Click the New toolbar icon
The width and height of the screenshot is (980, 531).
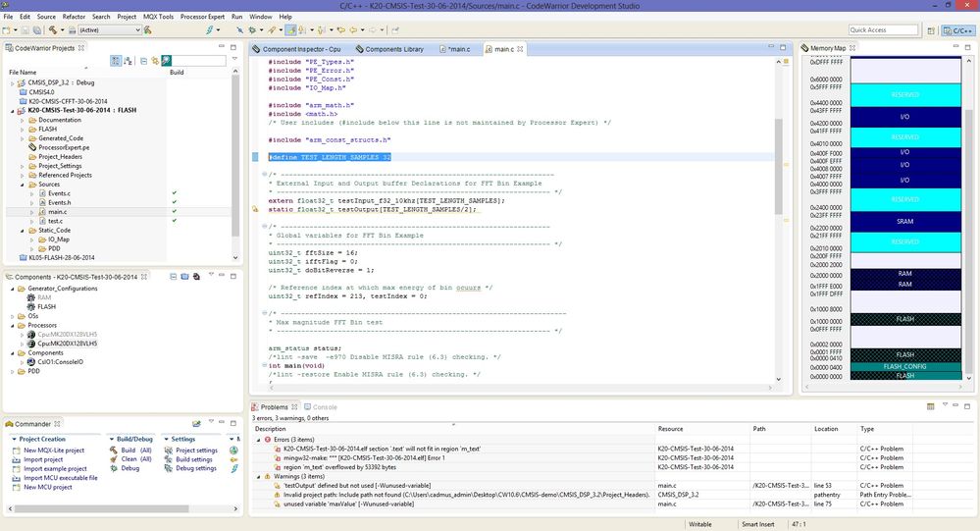pyautogui.click(x=6, y=30)
